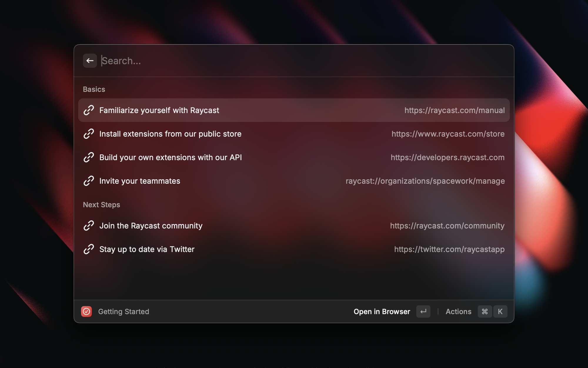
Task: Click the Command key symbol in footer
Action: (x=485, y=311)
